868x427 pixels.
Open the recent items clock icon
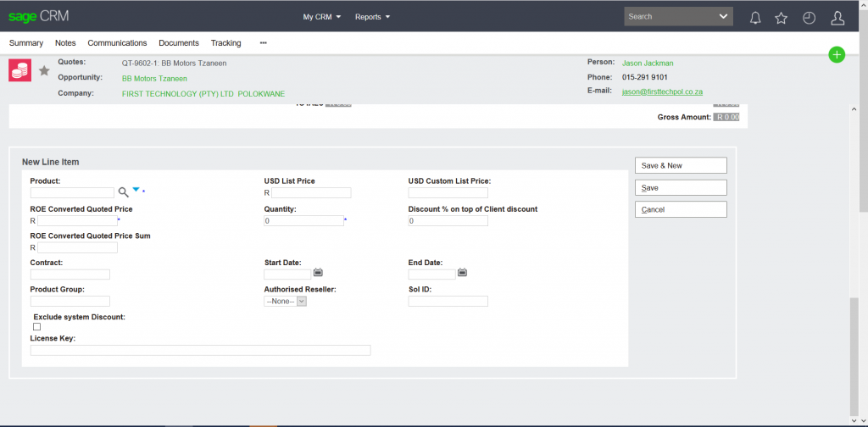pos(809,17)
